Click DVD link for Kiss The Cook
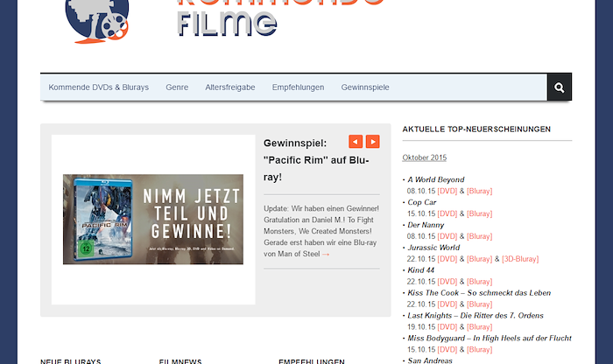 [x=447, y=304]
